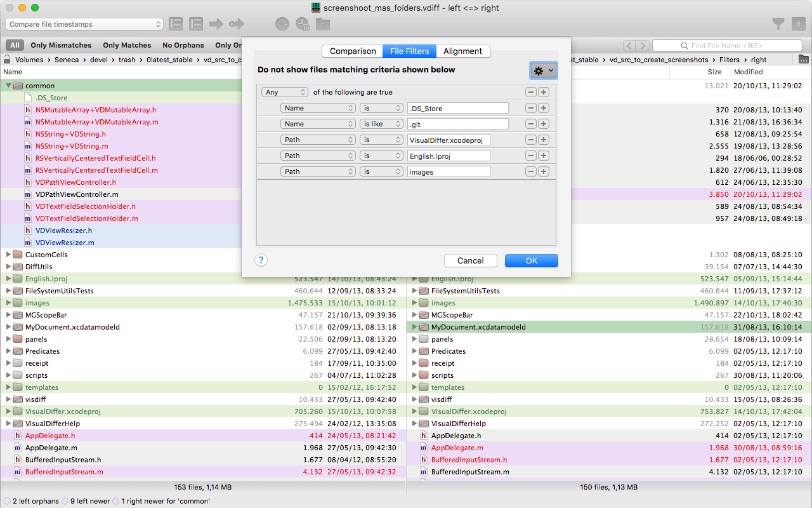The height and width of the screenshot is (508, 812).
Task: Click the right path browse folder icon
Action: [x=804, y=60]
